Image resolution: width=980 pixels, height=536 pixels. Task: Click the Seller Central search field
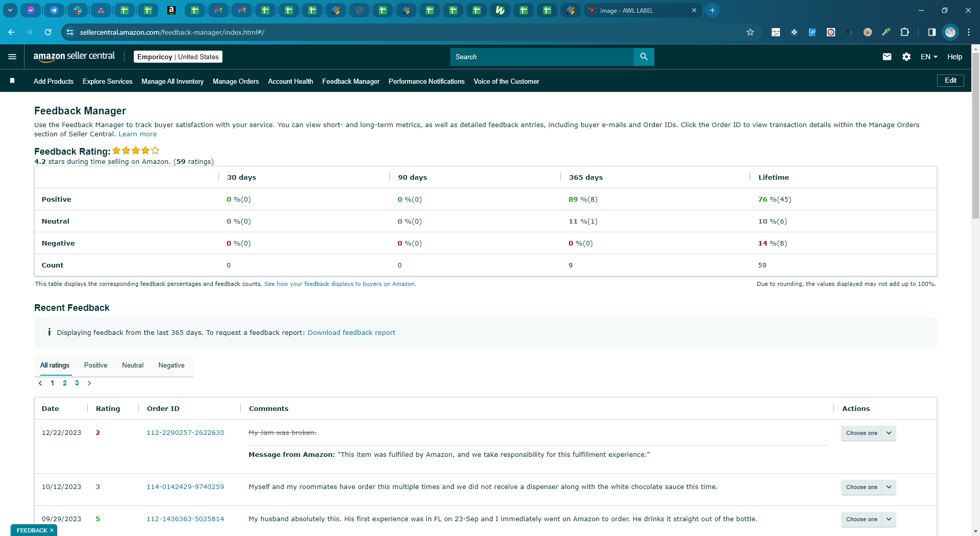click(542, 57)
